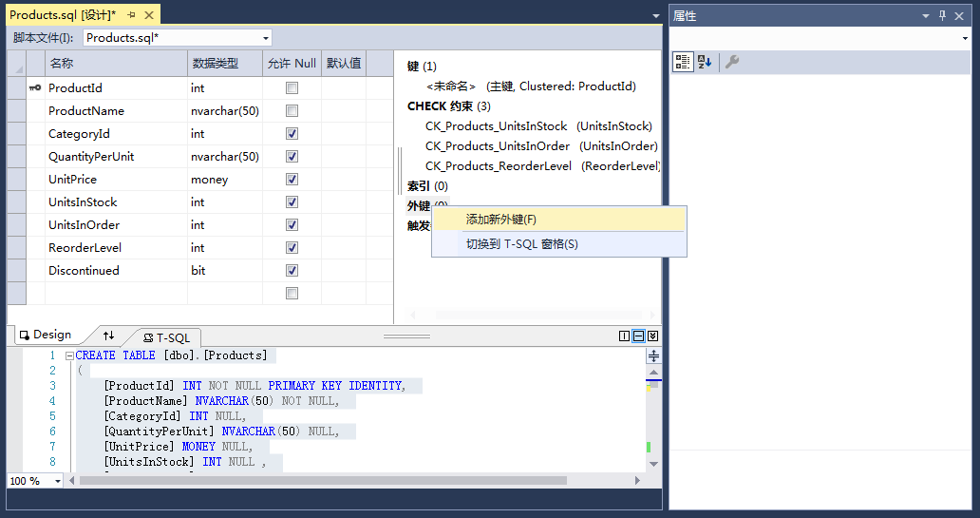Click the 允许 Null column header
980x518 pixels.
[x=292, y=63]
